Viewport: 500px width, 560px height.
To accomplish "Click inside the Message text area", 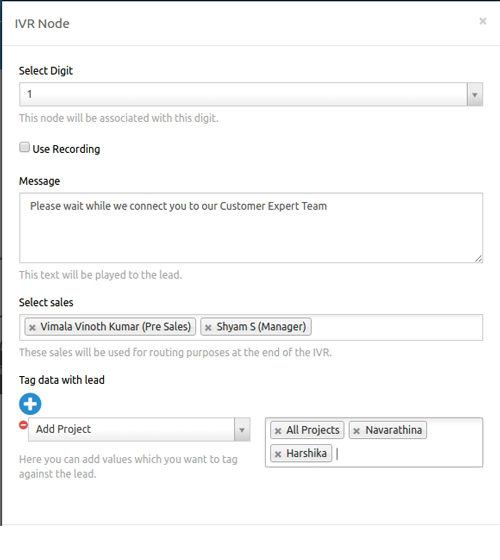I will (x=251, y=228).
